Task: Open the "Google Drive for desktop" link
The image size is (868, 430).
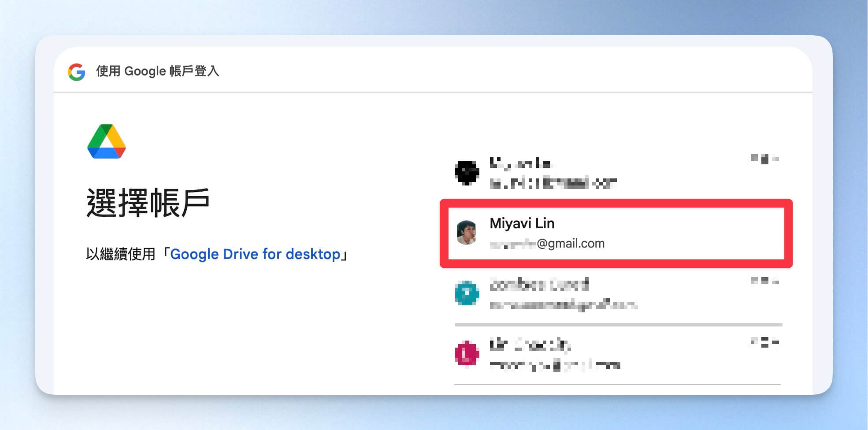Action: coord(255,254)
